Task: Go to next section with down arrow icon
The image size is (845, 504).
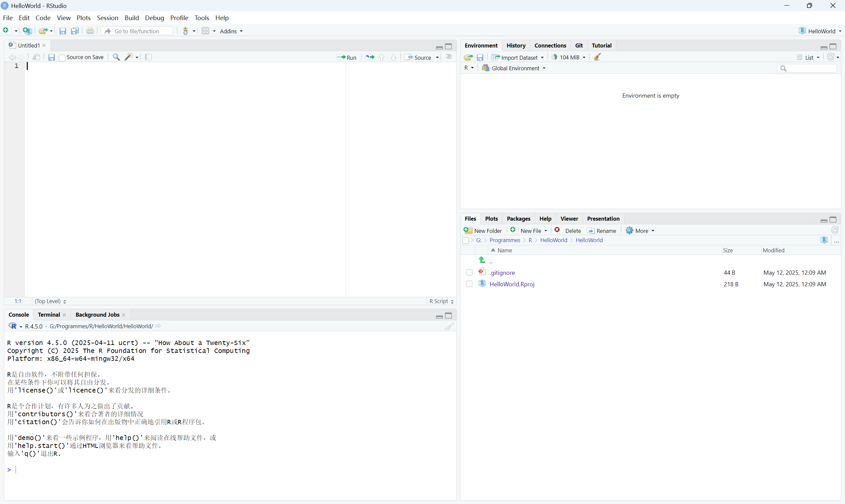Action: tap(393, 57)
